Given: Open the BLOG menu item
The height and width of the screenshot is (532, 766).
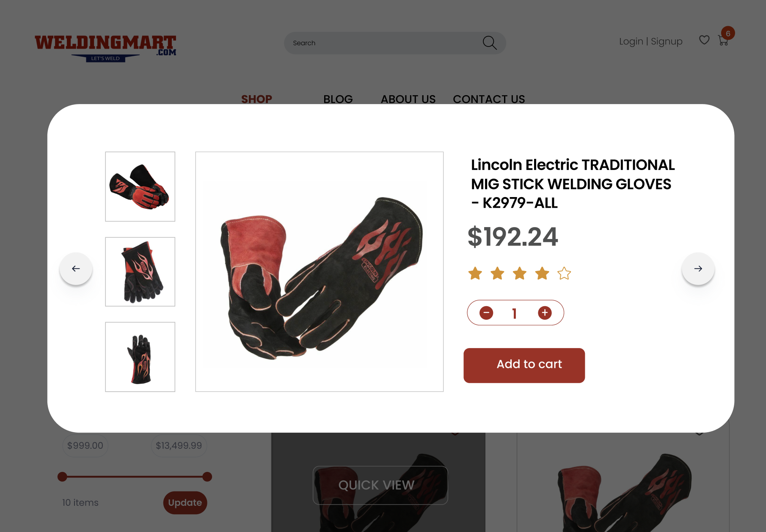Looking at the screenshot, I should (x=338, y=99).
